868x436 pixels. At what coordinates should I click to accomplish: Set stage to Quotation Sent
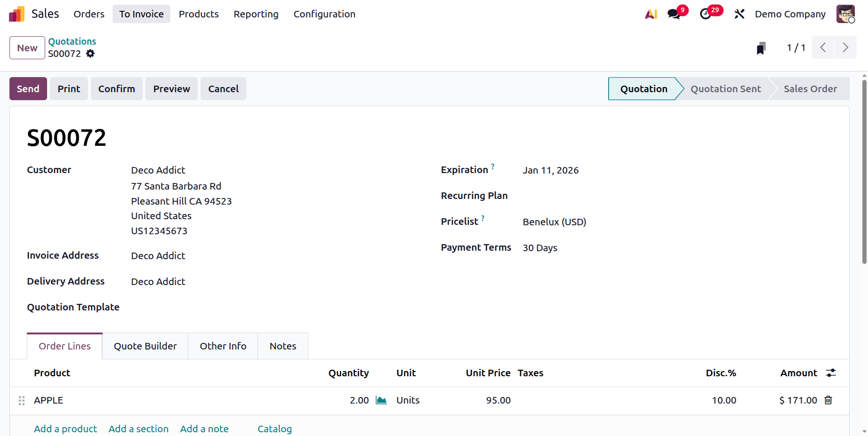[725, 88]
